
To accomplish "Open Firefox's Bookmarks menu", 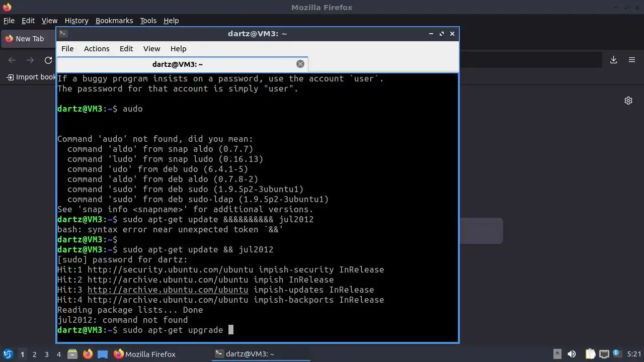I will (x=114, y=21).
